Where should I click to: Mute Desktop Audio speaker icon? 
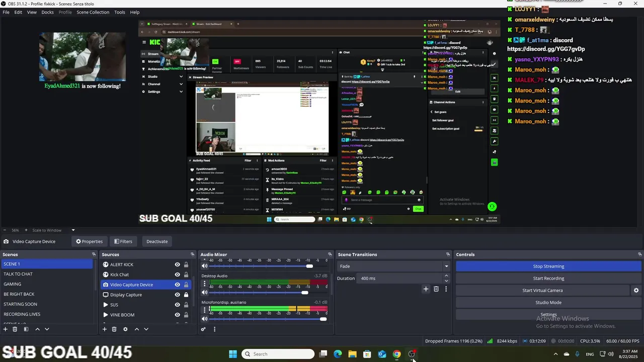coord(204,293)
